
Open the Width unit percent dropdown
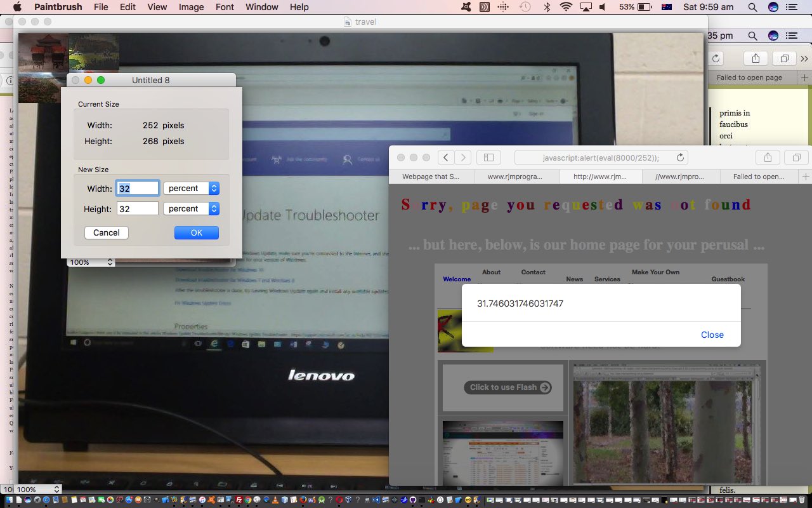[x=191, y=189]
